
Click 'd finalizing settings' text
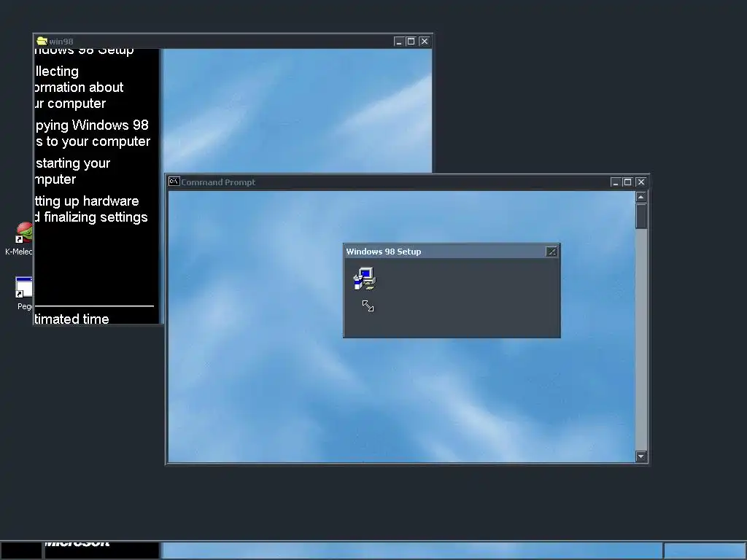coord(91,217)
